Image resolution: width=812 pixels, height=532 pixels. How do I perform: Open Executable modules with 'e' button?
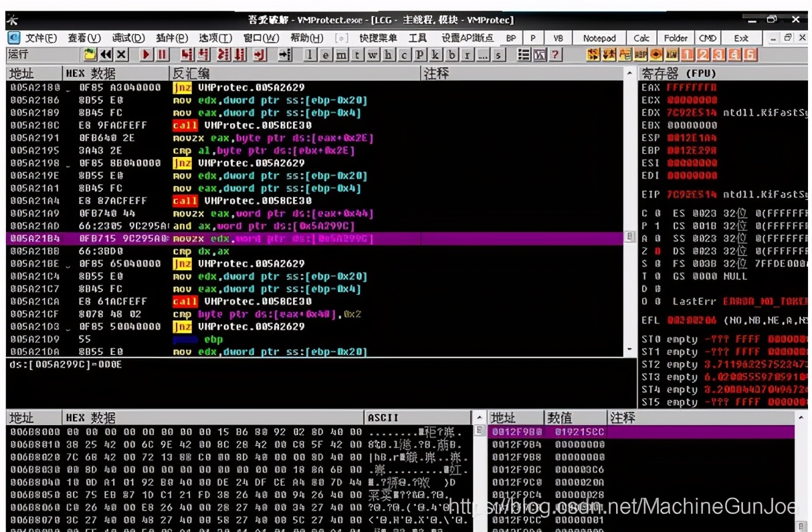325,55
